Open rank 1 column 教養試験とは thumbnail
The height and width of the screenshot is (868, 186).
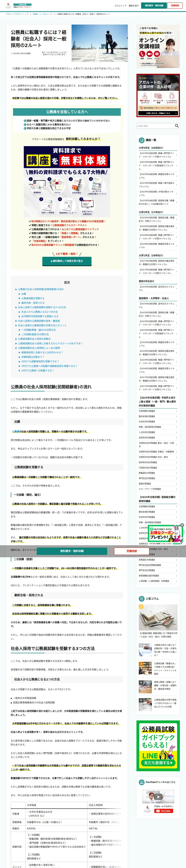[x=158, y=617]
